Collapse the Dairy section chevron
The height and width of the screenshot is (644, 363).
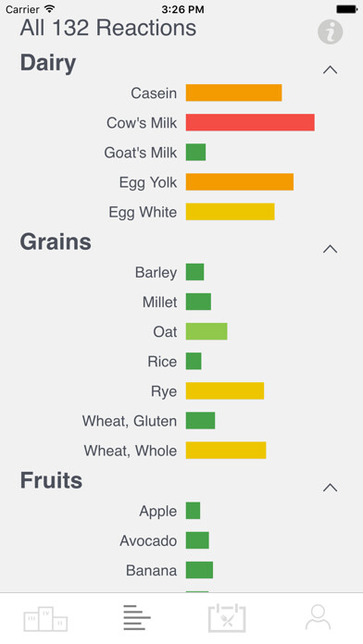point(330,69)
